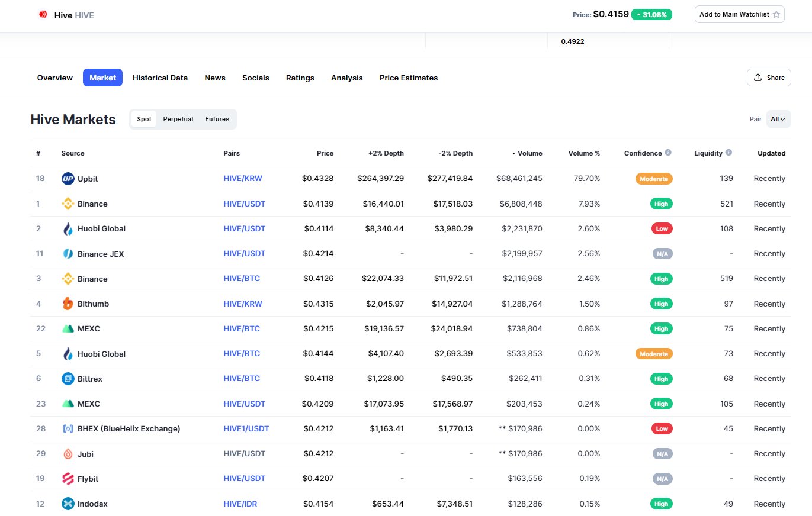This screenshot has width=812, height=516.
Task: Click the $0.4159 header price
Action: pyautogui.click(x=611, y=14)
